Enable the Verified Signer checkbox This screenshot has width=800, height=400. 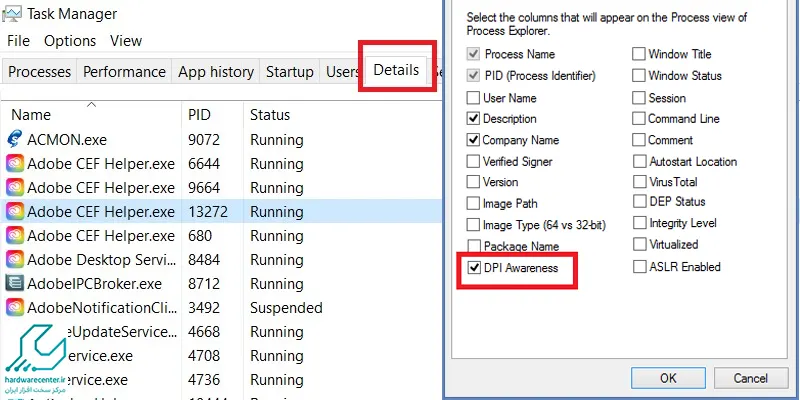[473, 162]
